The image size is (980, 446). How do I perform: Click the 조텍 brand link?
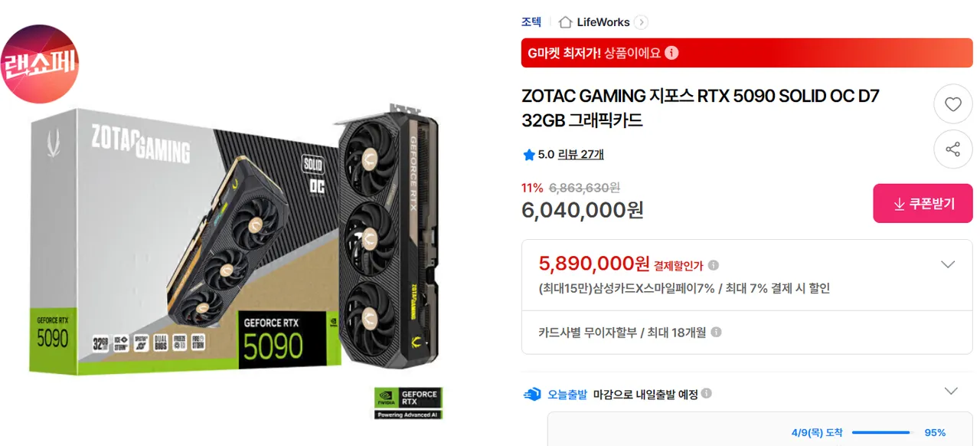point(531,22)
